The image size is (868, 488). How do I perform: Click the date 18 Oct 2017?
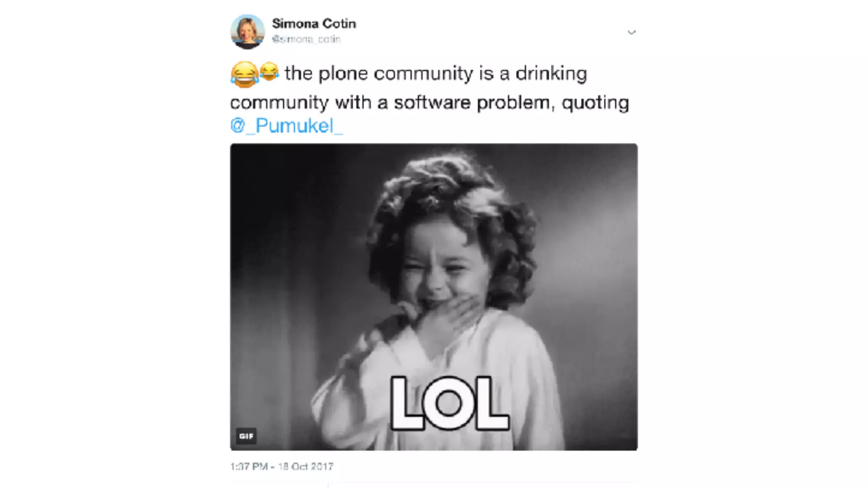click(x=306, y=466)
